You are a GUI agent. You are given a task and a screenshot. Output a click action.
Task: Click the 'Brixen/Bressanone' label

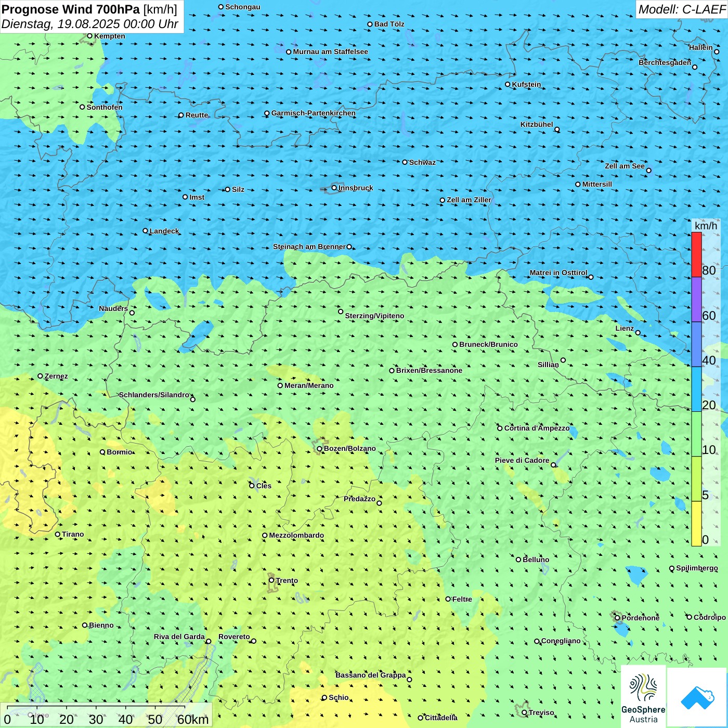(429, 370)
